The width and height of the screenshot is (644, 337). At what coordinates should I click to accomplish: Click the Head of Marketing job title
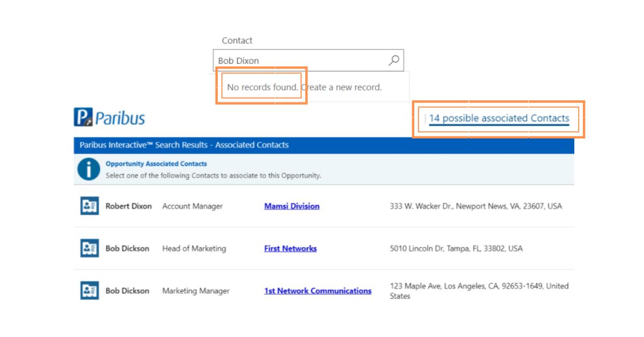[x=194, y=248]
